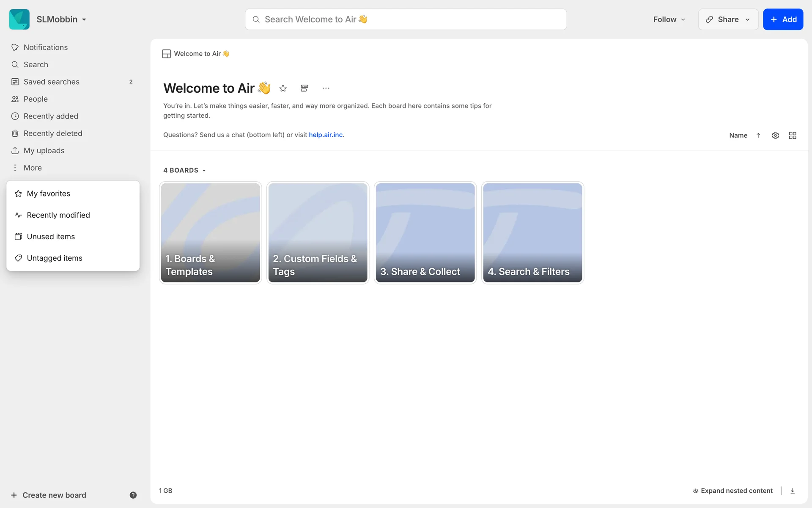Click the Search Welcome to Air field
Viewport: 812px width, 508px height.
click(x=406, y=19)
